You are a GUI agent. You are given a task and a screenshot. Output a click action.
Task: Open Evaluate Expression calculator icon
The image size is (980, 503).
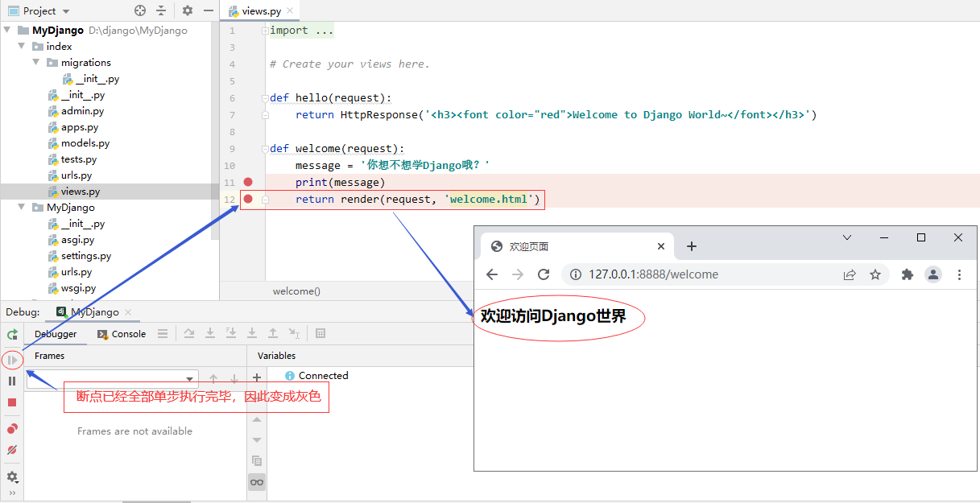click(x=320, y=333)
